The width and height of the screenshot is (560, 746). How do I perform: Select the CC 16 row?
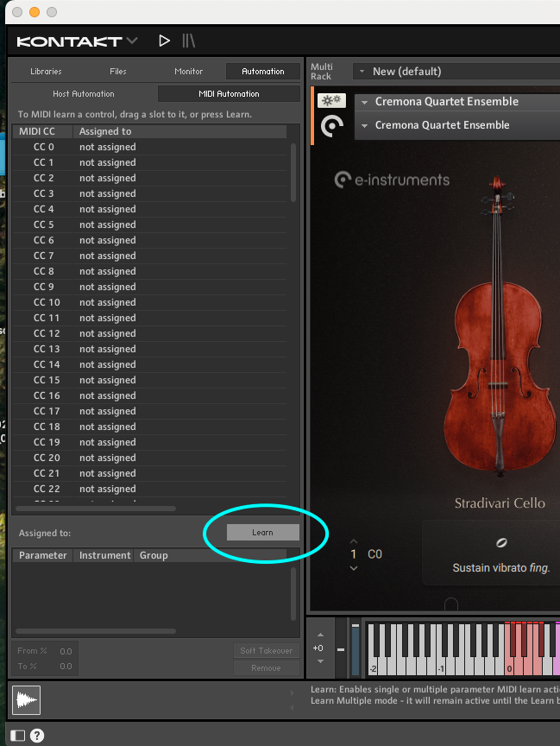coord(149,395)
